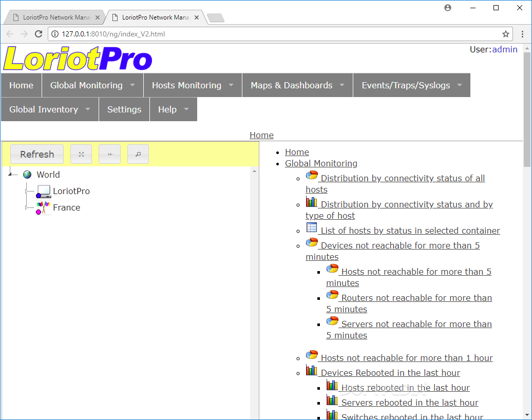Open the Global Monitoring link in list

(321, 163)
